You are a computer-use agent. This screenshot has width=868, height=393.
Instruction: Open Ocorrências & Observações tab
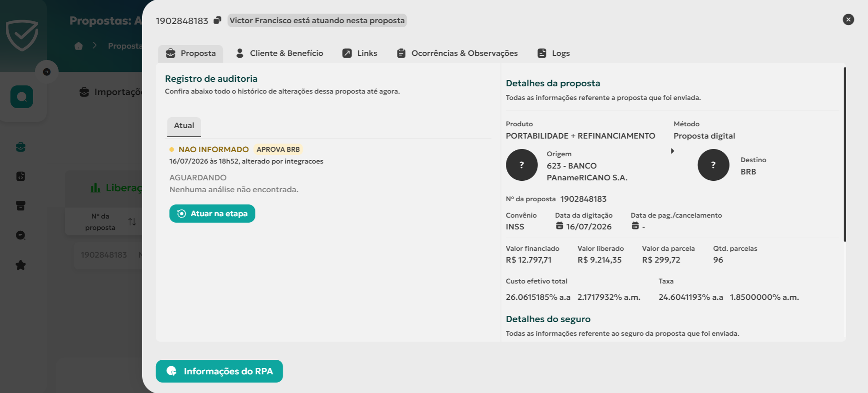point(457,53)
